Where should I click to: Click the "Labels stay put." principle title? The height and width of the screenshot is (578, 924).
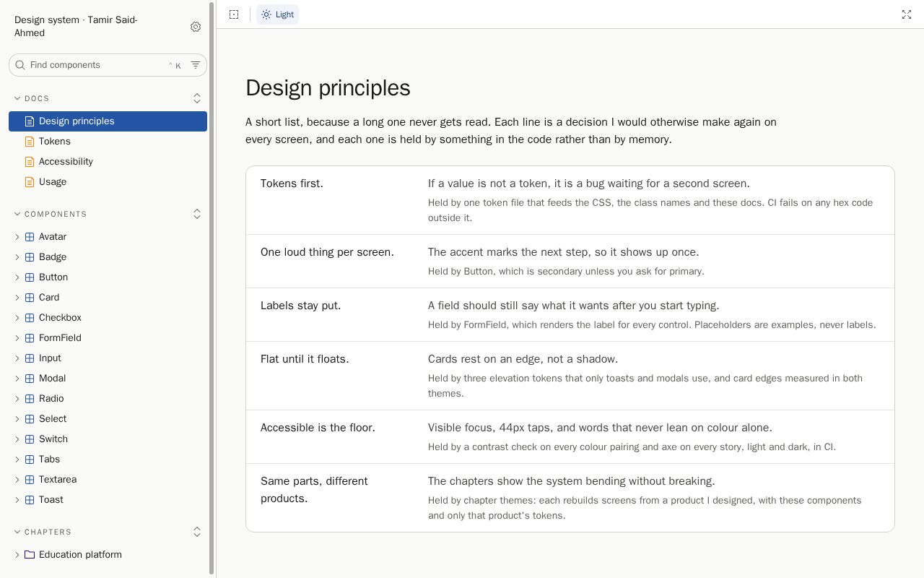pos(300,306)
